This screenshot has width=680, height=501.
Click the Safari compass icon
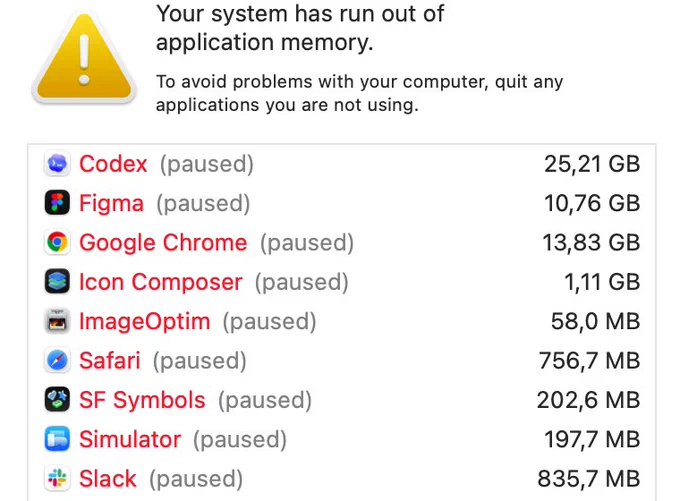point(57,360)
